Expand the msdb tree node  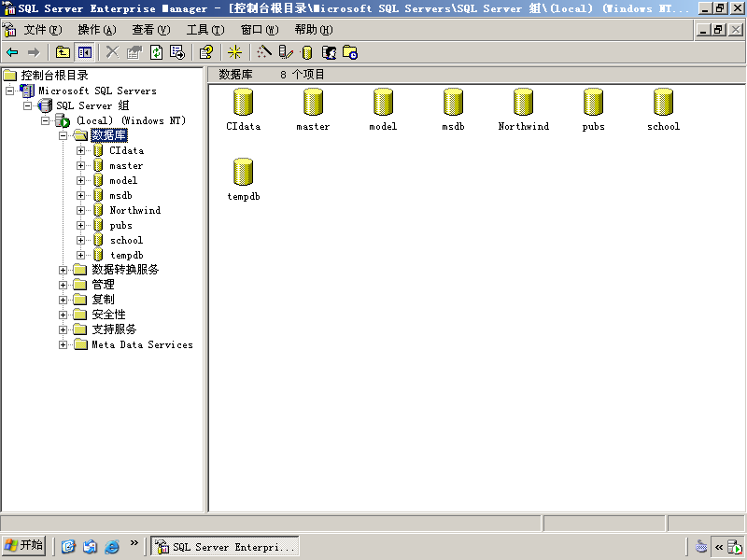[x=80, y=195]
